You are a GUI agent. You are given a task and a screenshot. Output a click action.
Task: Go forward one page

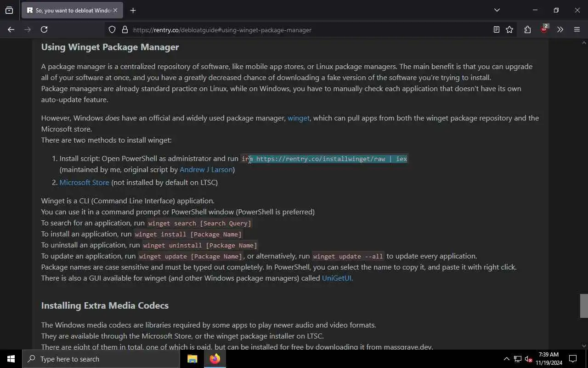[28, 29]
